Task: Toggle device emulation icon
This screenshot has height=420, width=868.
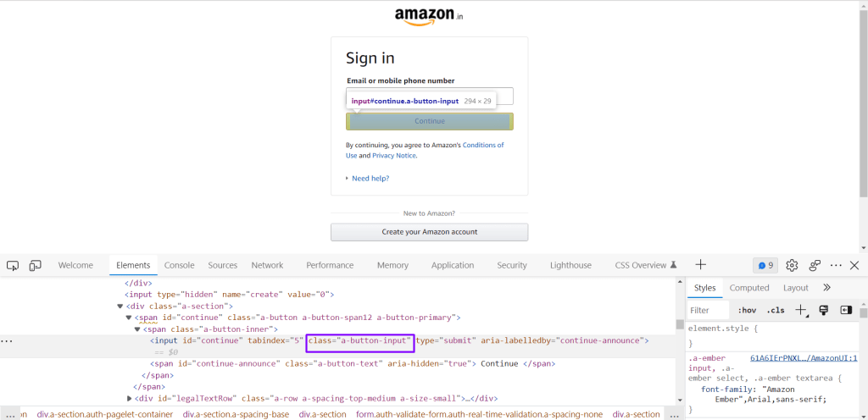Action: (36, 265)
